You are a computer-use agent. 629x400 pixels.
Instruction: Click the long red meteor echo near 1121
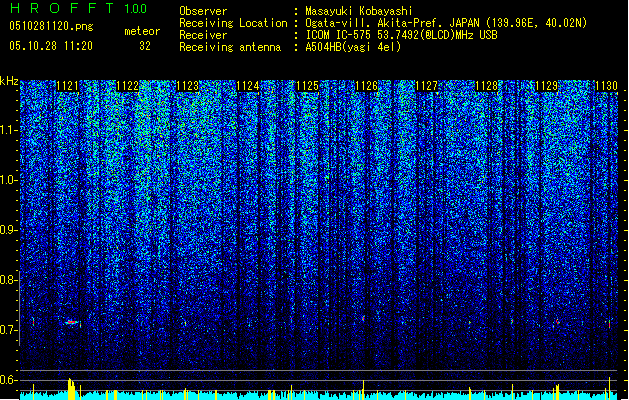click(x=71, y=322)
